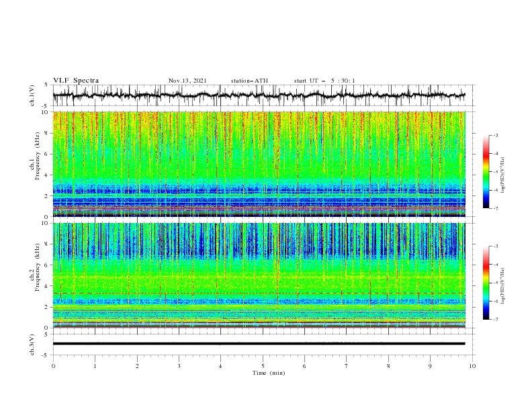The height and width of the screenshot is (411, 532).
Task: Select the upper color bar "log(PSD)(V²/Hz)" label
Action: point(502,175)
